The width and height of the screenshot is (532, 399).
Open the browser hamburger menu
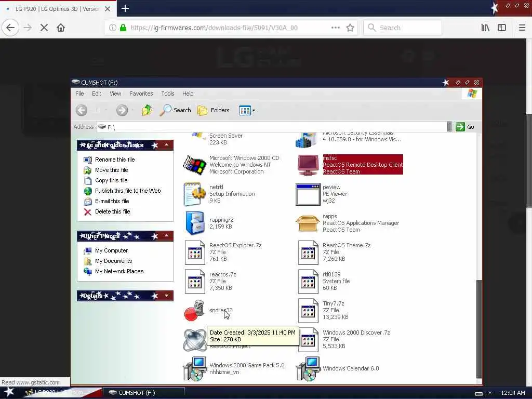[x=522, y=28]
